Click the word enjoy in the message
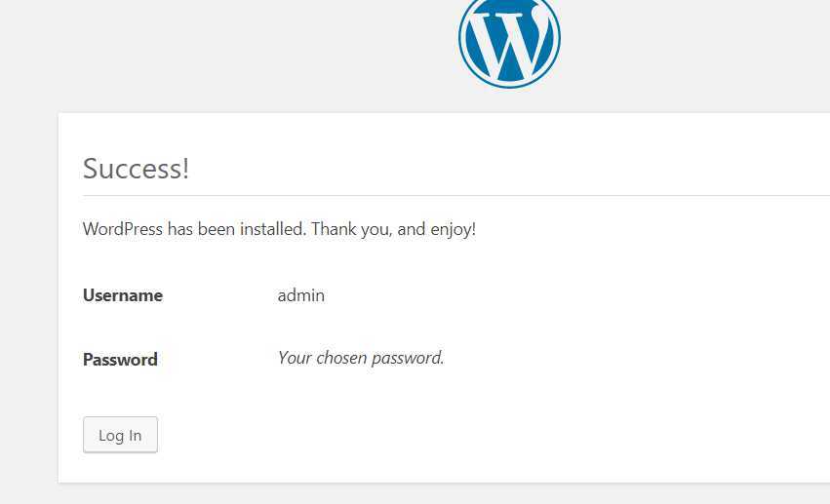The image size is (830, 504). pos(451,230)
